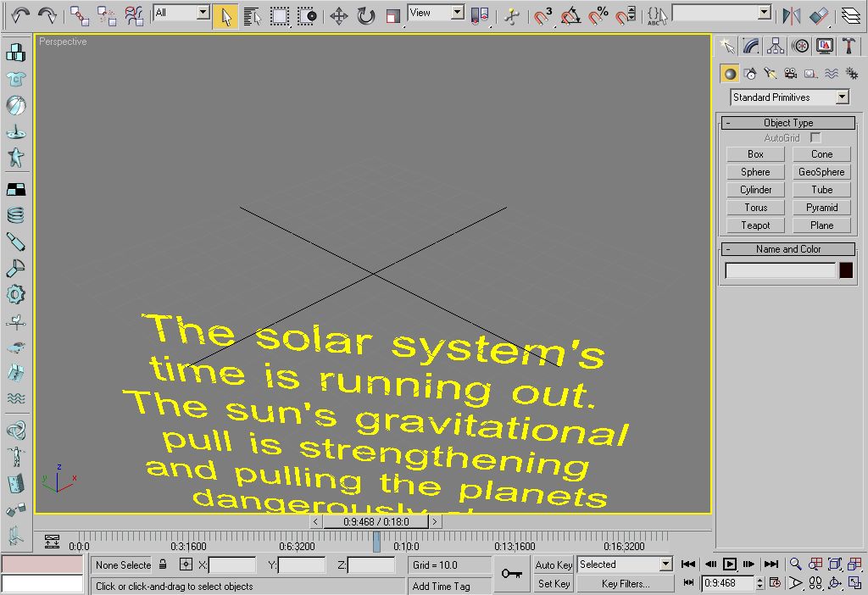Collapse the Object Type rollout

pyautogui.click(x=787, y=123)
